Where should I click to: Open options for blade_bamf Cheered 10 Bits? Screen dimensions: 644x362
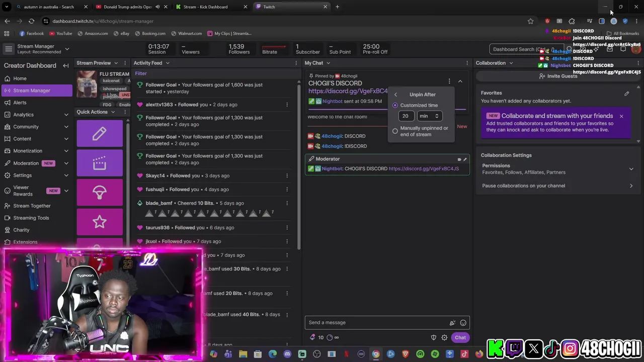pos(287,203)
